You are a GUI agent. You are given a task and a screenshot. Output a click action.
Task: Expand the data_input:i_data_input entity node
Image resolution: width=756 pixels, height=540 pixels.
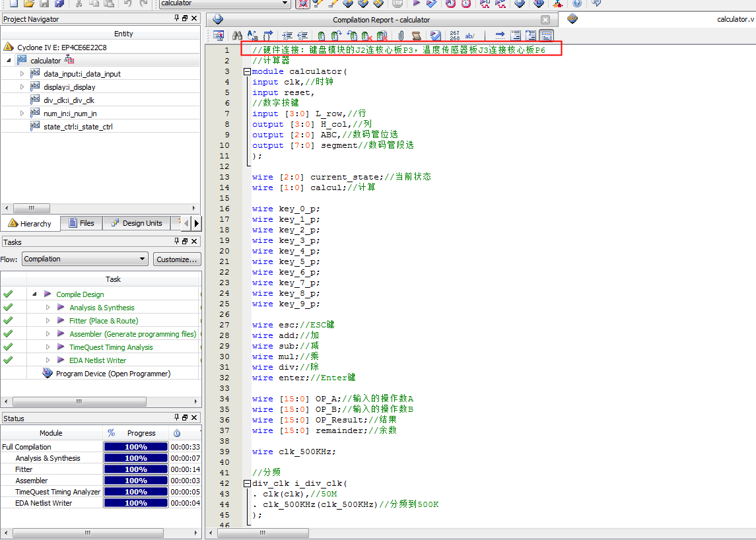pyautogui.click(x=22, y=74)
